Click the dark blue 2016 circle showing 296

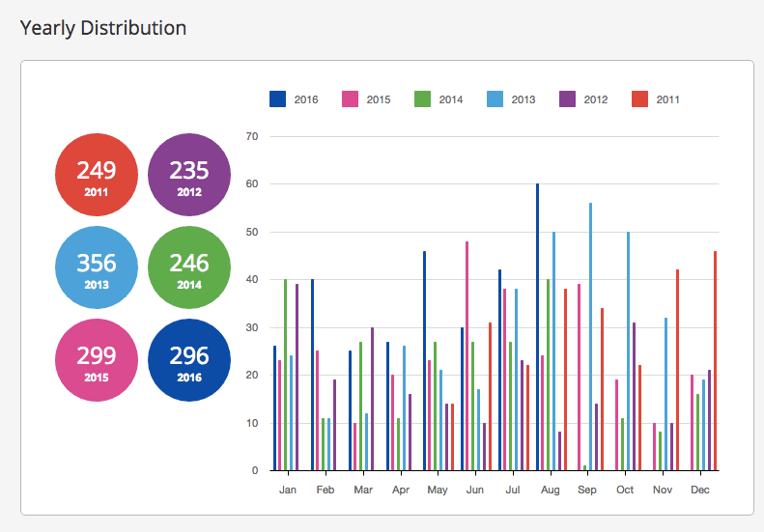[189, 359]
